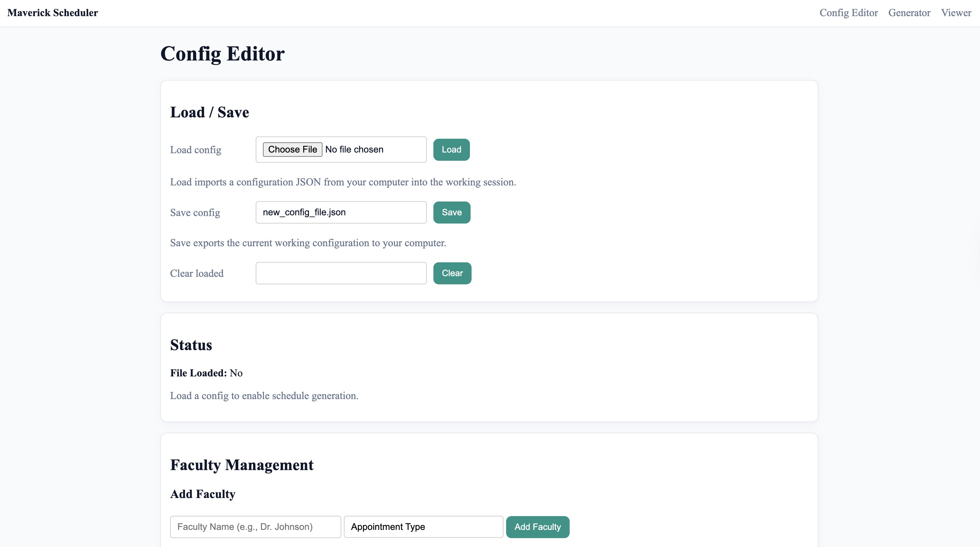Image resolution: width=980 pixels, height=547 pixels.
Task: Click the Maverick Scheduler brand link
Action: point(53,12)
